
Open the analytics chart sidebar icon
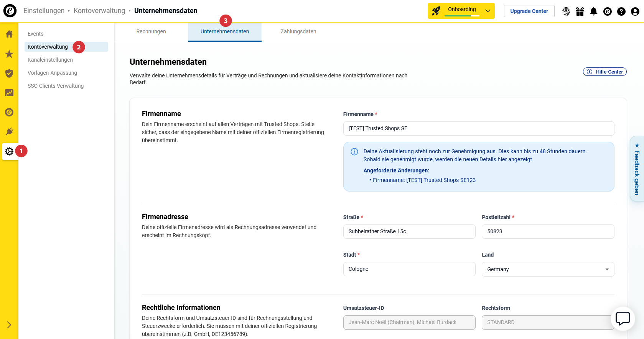point(9,93)
